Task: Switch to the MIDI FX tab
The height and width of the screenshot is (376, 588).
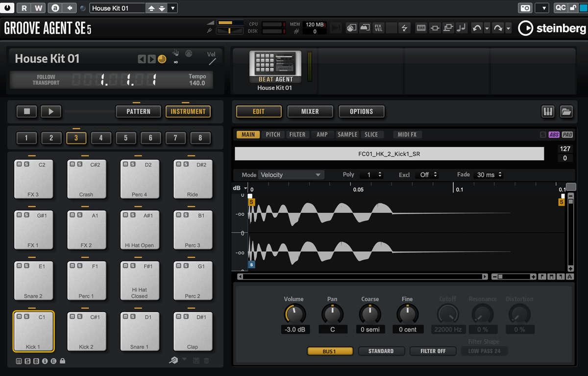Action: tap(407, 135)
